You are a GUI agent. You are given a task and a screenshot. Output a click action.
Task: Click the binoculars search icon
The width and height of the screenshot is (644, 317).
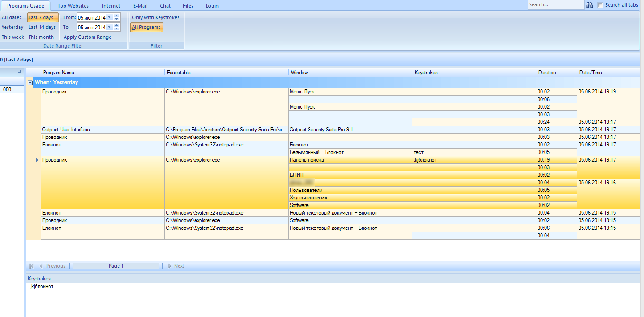[590, 5]
